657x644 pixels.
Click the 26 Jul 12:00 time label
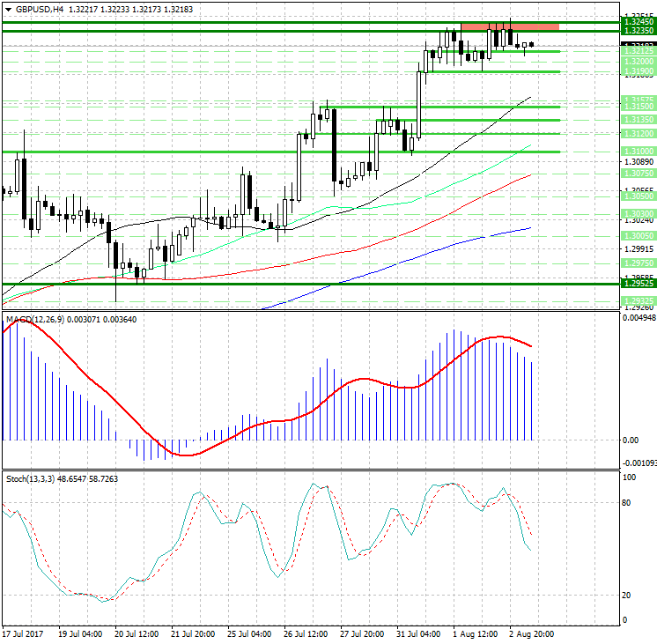click(306, 633)
